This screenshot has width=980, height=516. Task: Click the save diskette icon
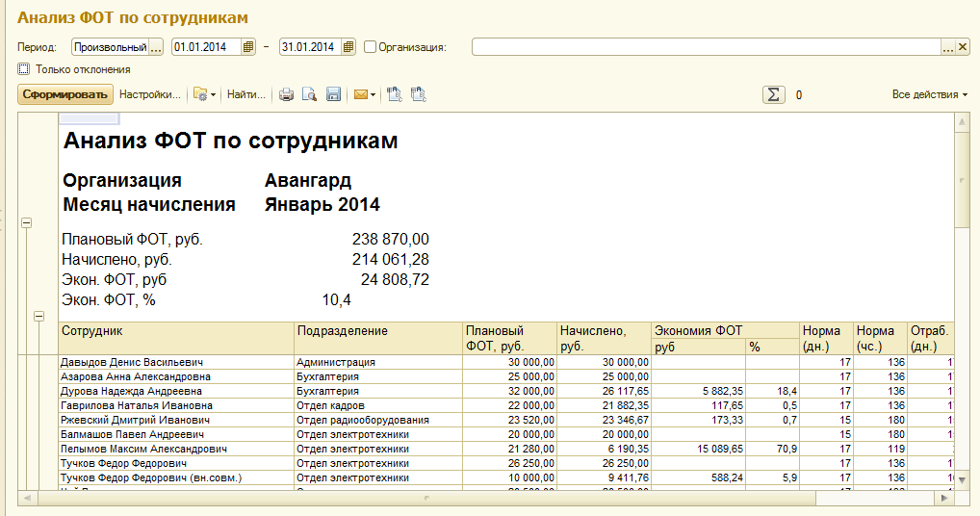(334, 94)
